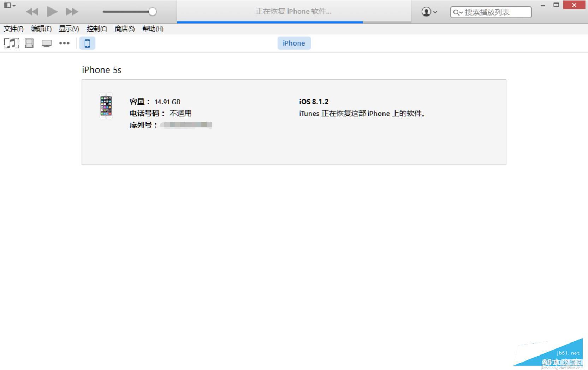Click the capacity value 14.91 GB
Screen dimensions: 588x370
tap(167, 102)
